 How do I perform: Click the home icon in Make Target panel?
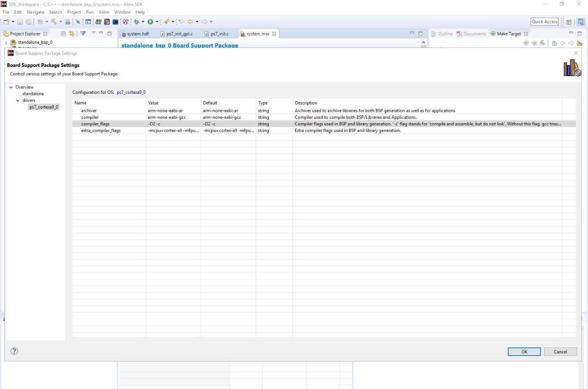click(x=554, y=43)
